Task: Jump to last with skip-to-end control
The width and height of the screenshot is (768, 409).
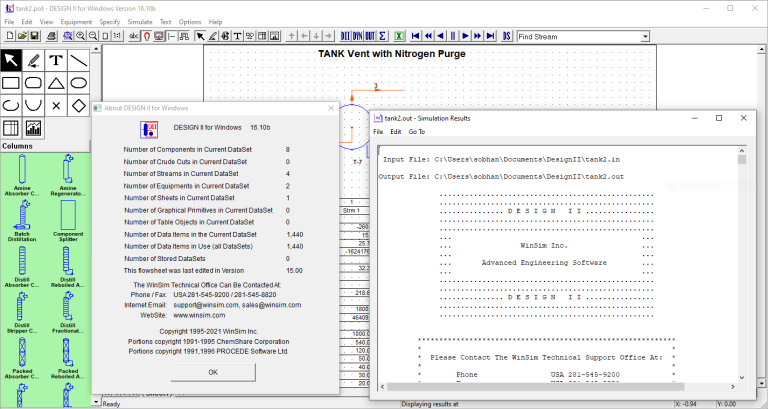Action: 490,36
